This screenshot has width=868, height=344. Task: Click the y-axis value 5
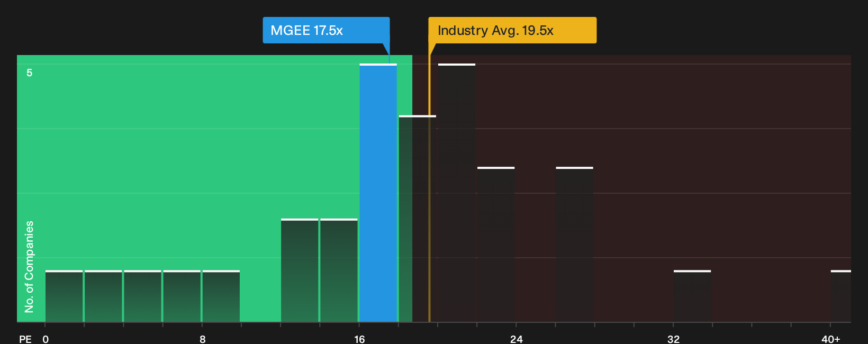[30, 73]
